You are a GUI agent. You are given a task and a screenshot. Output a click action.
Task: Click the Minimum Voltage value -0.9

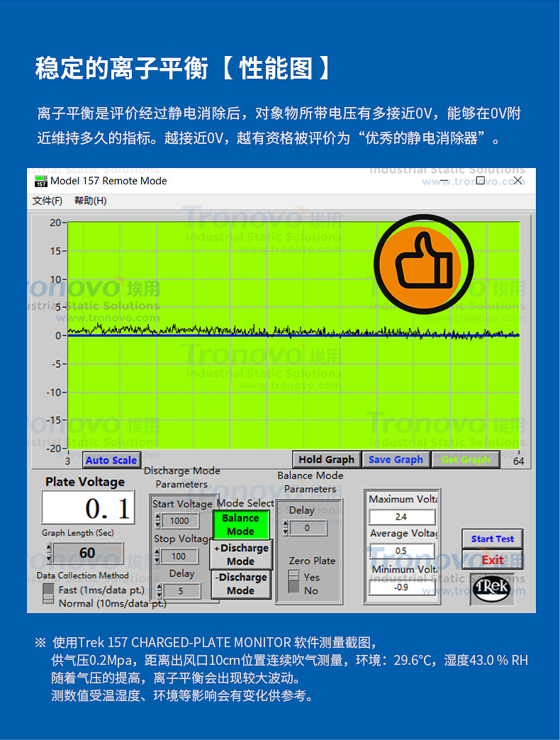pyautogui.click(x=401, y=587)
